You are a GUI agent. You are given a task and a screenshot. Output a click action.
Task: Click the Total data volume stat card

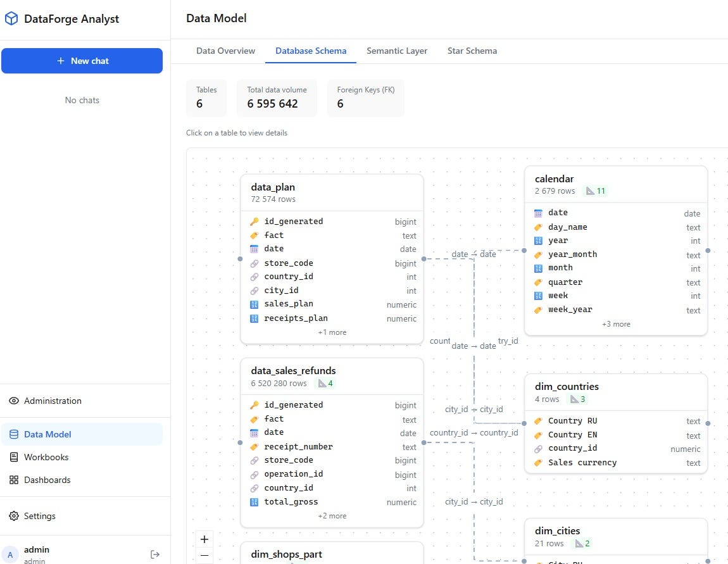277,97
